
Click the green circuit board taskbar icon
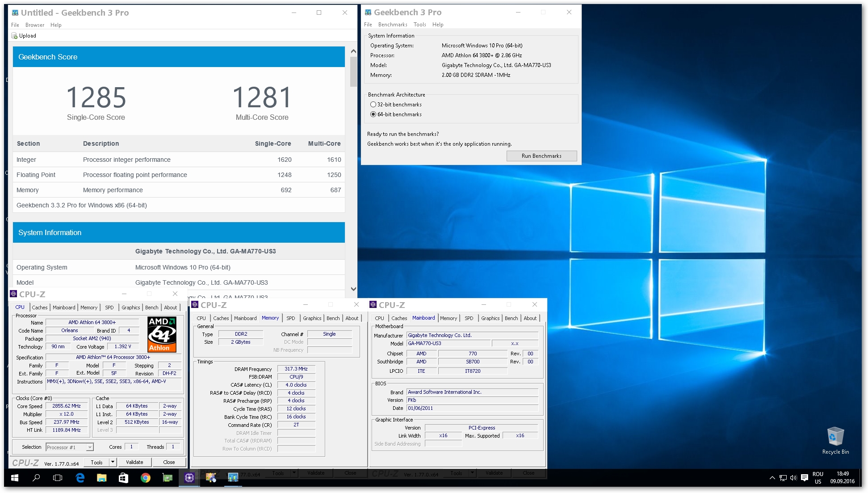point(168,478)
